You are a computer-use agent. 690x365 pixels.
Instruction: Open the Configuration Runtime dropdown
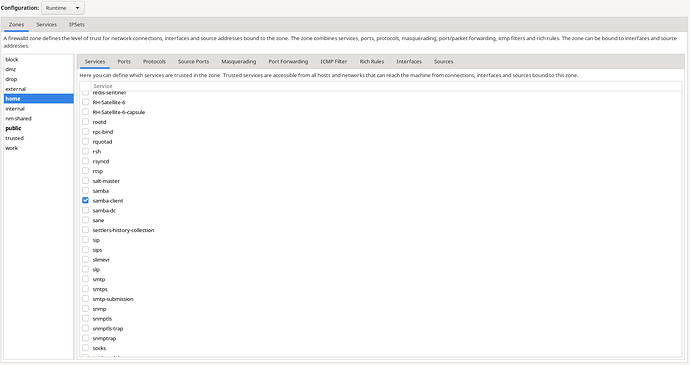click(x=62, y=8)
